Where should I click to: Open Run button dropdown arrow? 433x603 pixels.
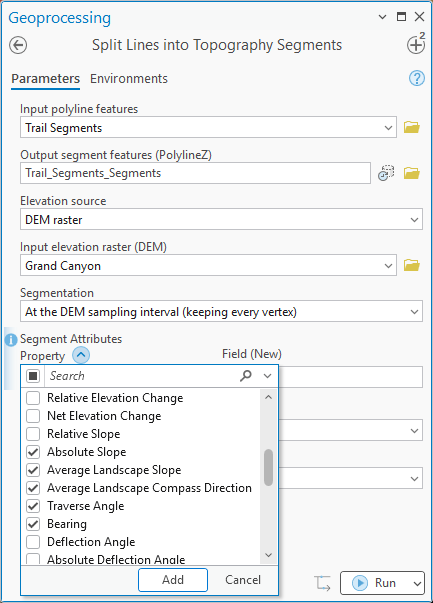[x=417, y=583]
